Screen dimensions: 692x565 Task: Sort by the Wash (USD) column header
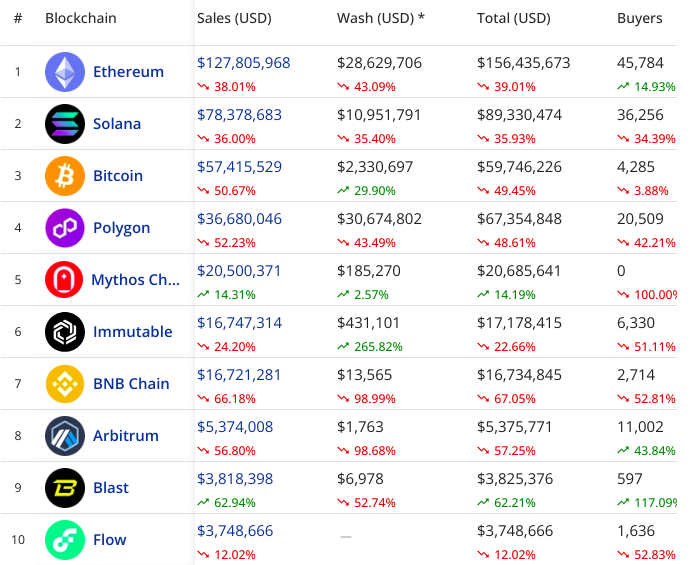tap(380, 18)
